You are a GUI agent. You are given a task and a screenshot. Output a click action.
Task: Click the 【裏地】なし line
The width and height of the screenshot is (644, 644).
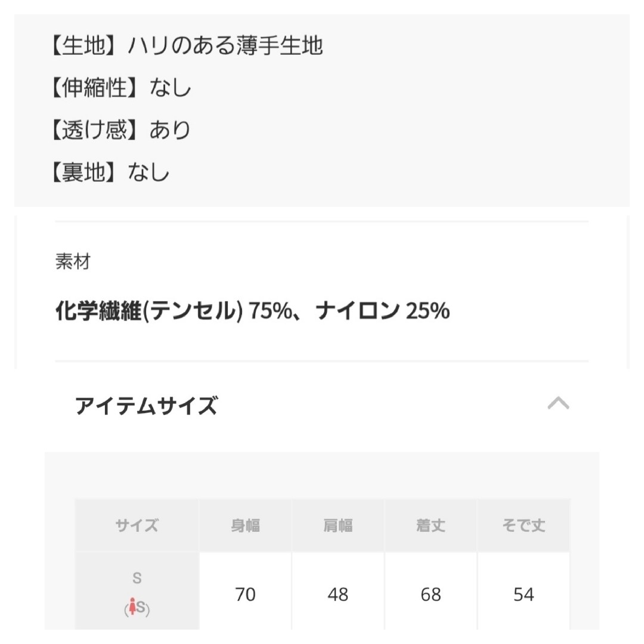(110, 172)
